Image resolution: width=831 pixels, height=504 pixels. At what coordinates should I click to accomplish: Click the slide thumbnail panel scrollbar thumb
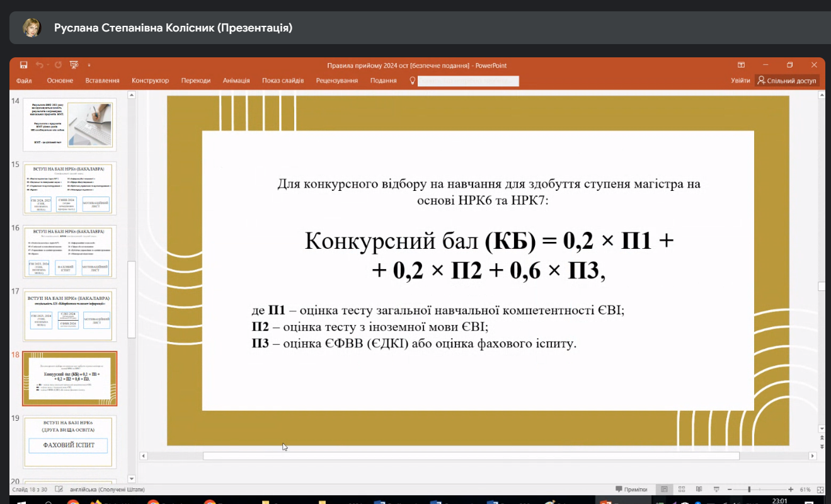[x=132, y=300]
